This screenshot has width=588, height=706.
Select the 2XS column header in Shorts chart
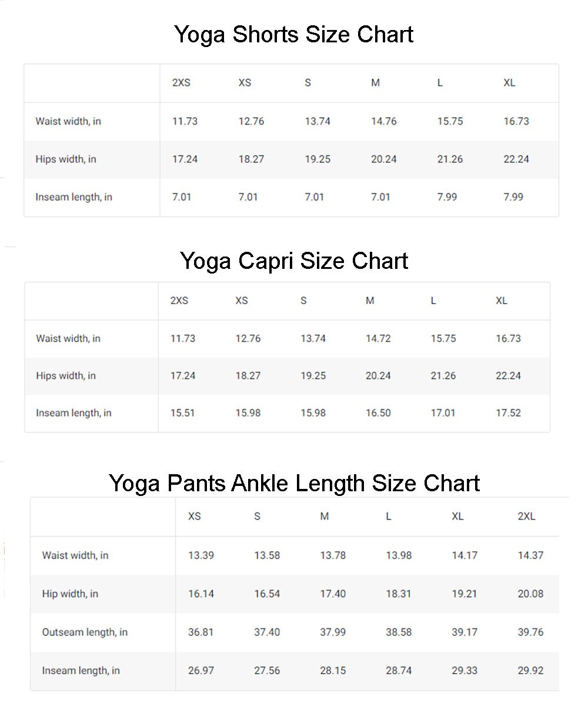click(181, 83)
